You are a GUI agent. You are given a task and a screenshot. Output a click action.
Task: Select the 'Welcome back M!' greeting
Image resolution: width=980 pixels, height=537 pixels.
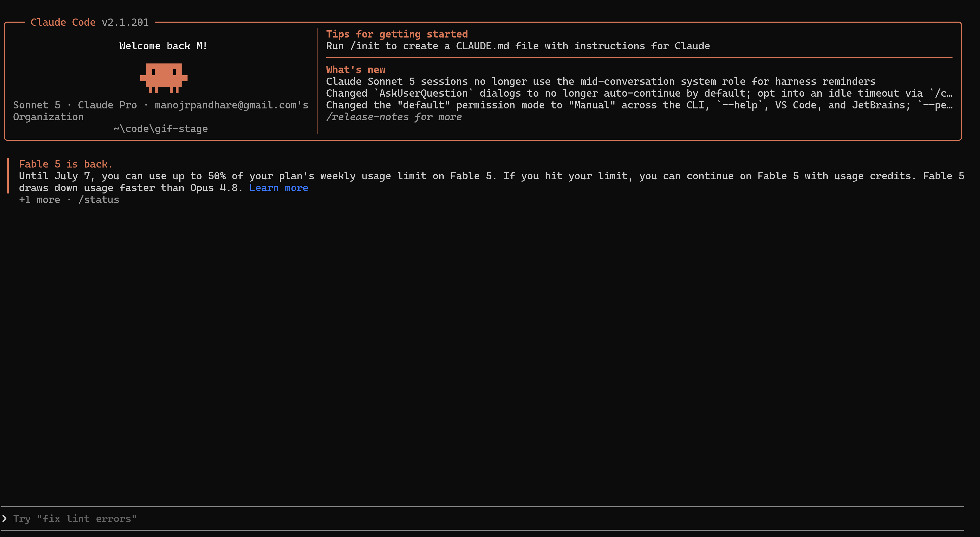coord(163,46)
